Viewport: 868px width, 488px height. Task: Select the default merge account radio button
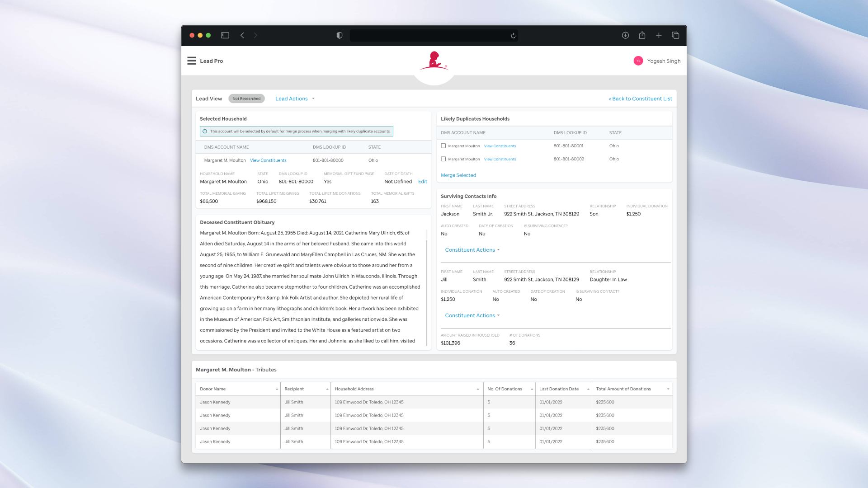[205, 131]
